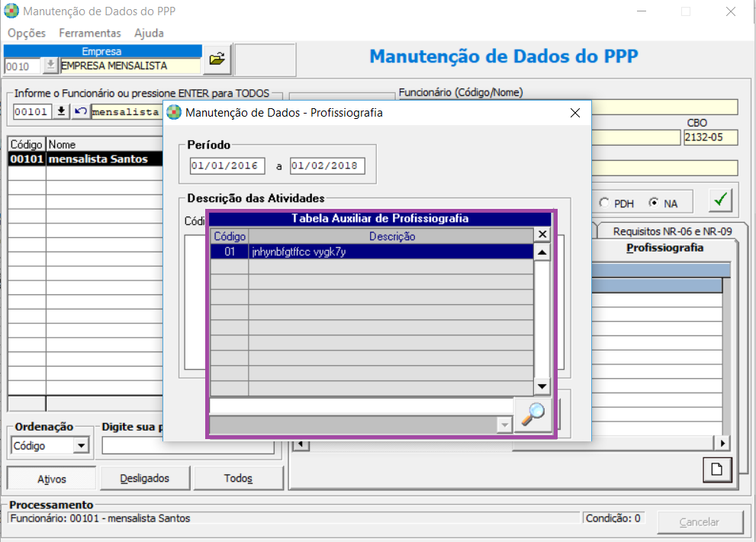The width and height of the screenshot is (756, 542).
Task: Open the Ferramentas menu
Action: pos(90,34)
